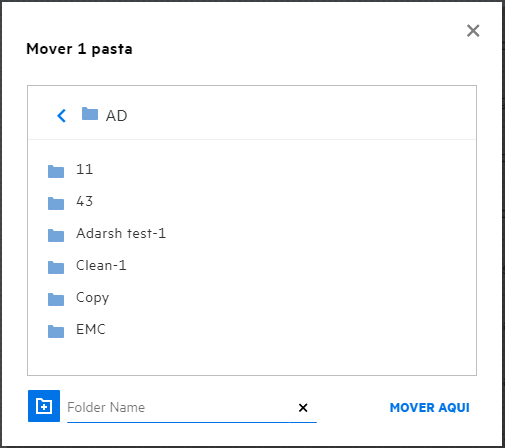
Task: Click the folder icon beside Clean-1
Action: (56, 267)
